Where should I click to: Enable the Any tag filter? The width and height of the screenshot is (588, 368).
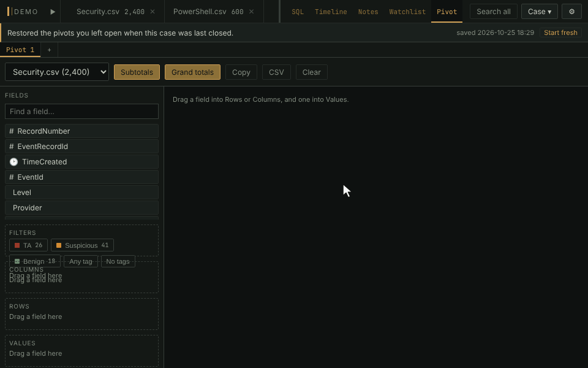pyautogui.click(x=81, y=261)
